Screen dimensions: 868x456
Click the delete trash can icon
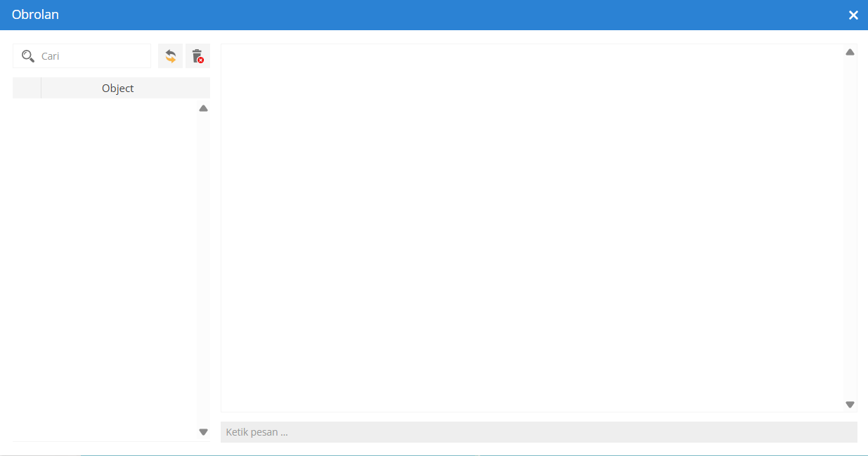(197, 56)
